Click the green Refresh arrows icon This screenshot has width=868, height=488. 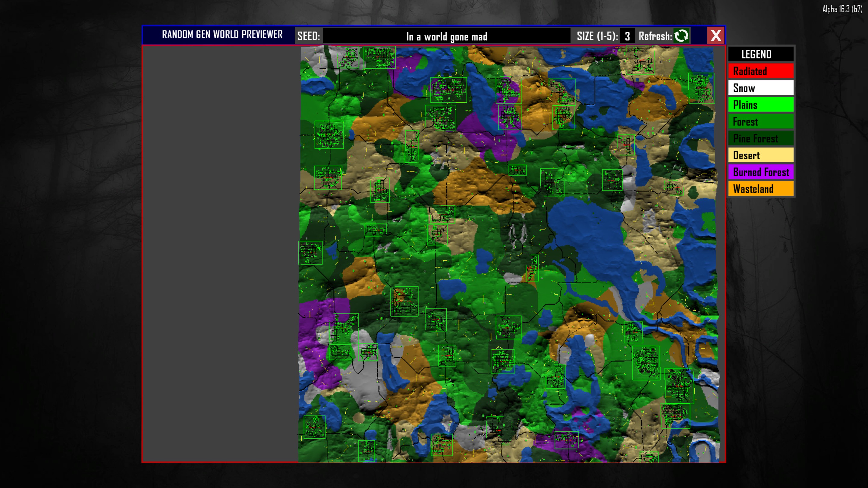point(681,36)
